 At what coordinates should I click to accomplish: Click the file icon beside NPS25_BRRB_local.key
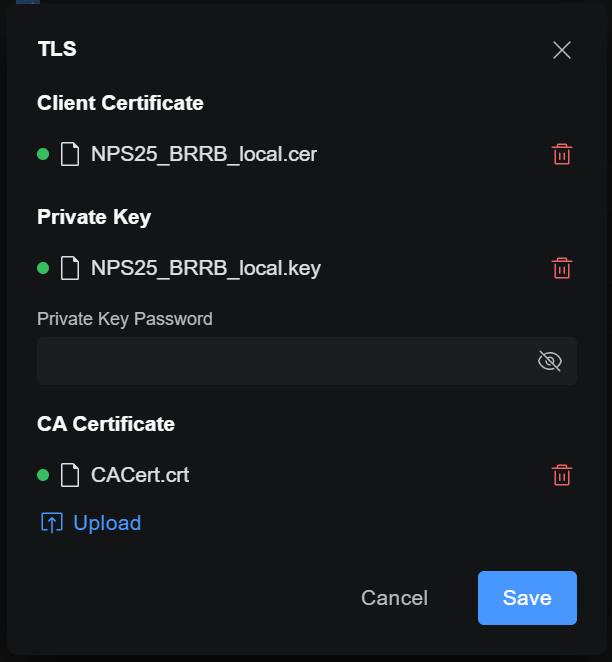coord(70,268)
